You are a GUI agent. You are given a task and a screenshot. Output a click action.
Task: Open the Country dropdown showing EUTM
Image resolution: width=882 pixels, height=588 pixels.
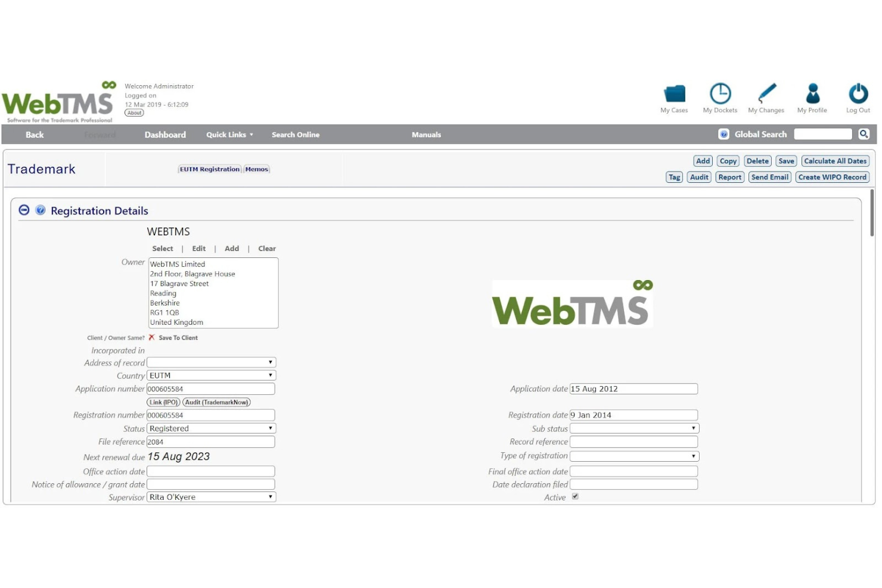(x=211, y=375)
